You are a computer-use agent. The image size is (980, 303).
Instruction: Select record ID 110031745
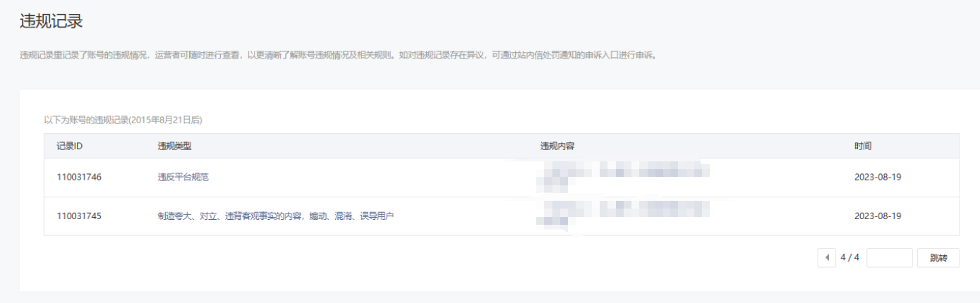pyautogui.click(x=79, y=216)
